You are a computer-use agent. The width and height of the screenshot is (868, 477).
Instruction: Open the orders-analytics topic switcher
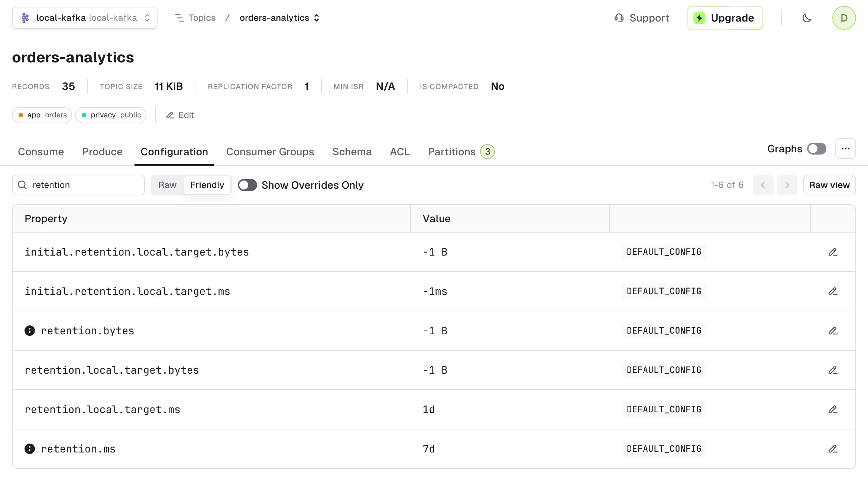pyautogui.click(x=279, y=18)
